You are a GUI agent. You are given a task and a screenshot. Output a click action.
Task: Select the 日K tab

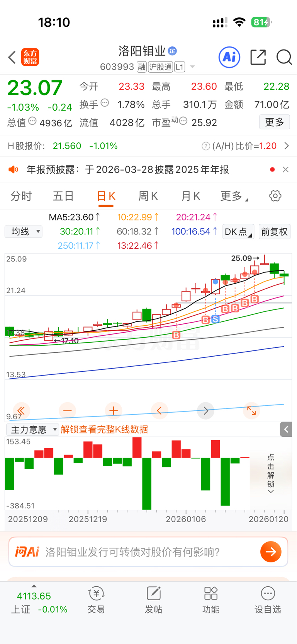click(106, 196)
